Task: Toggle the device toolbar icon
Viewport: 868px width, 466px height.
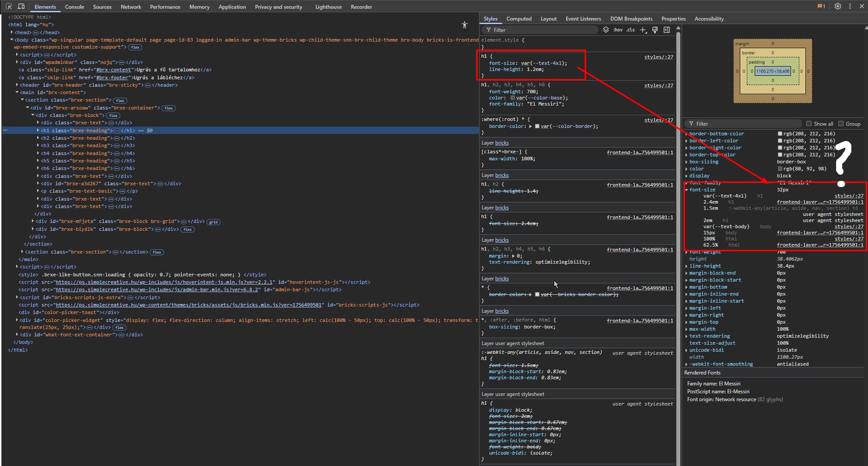Action: [21, 6]
